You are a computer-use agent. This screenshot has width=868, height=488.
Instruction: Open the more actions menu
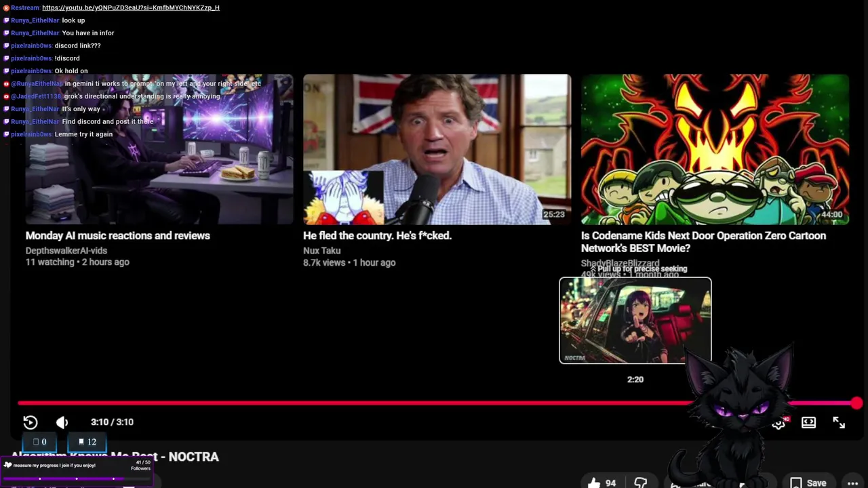(x=853, y=483)
